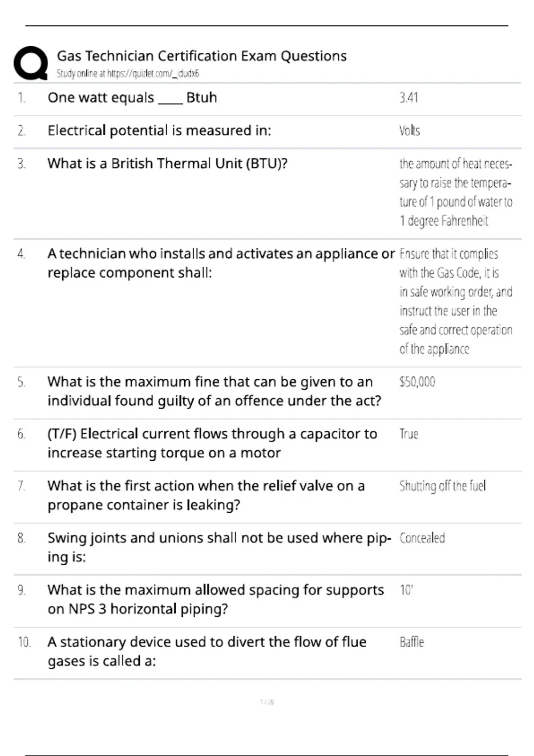Screen dimensions: 534x756
Task: Select the capacitor starting torque question
Action: click(x=212, y=443)
